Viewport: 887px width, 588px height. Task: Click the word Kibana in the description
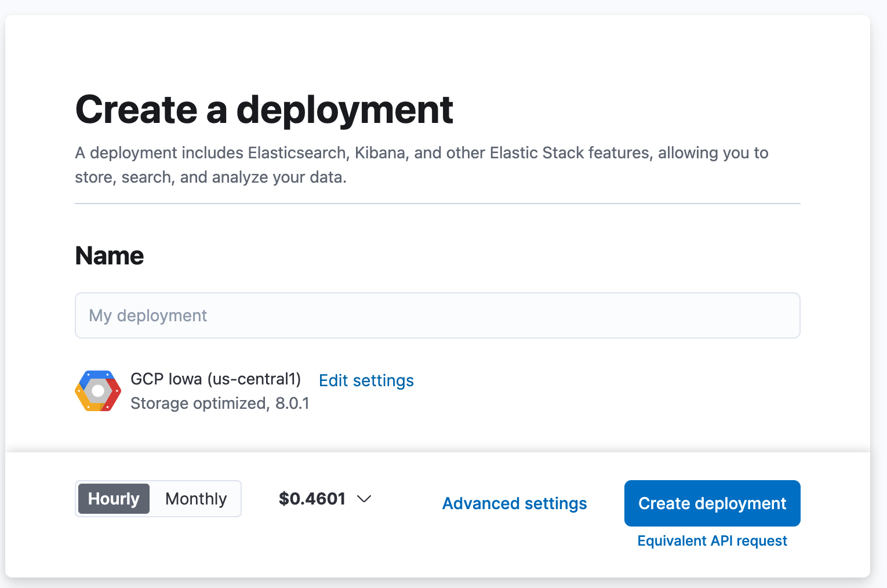pos(380,153)
